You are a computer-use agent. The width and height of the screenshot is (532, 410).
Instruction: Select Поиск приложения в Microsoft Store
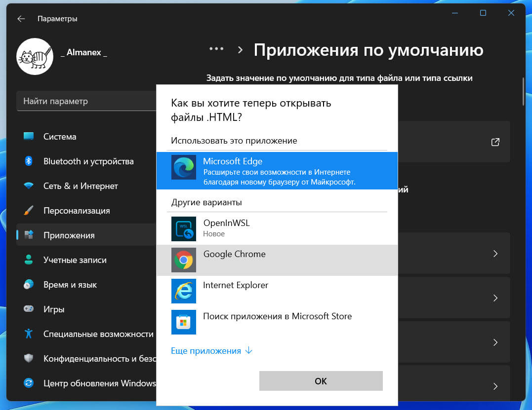pos(277,322)
